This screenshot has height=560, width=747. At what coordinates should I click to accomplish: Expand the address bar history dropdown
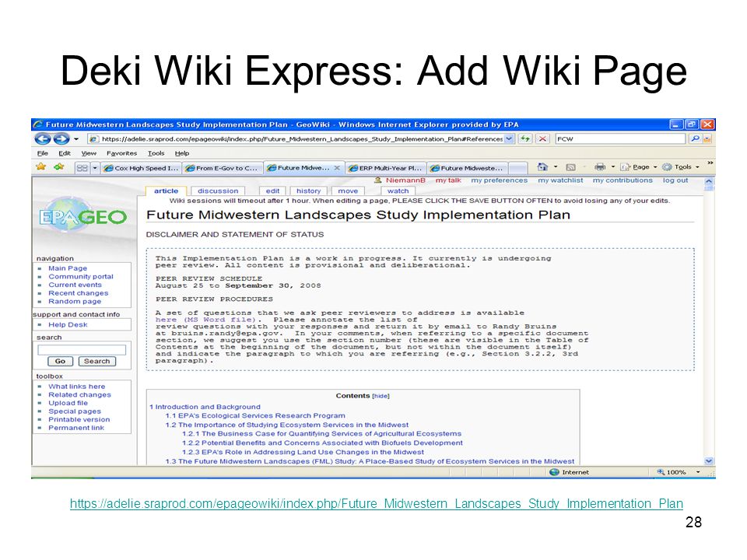tap(509, 139)
